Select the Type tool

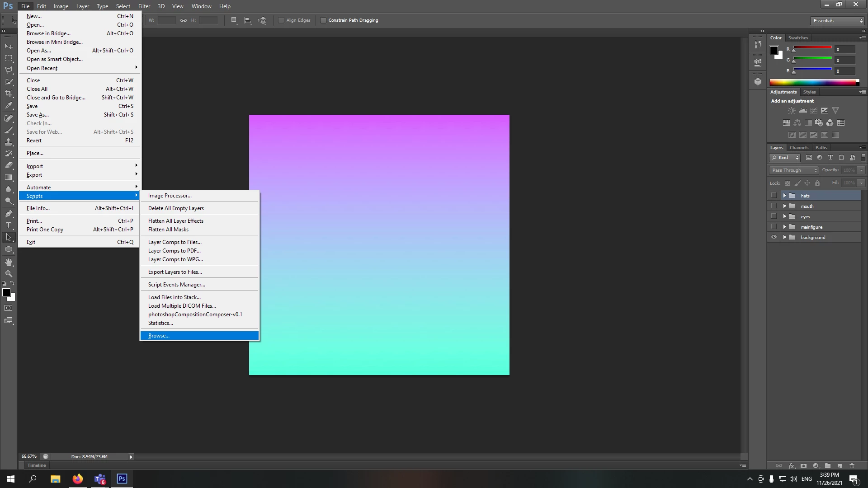click(x=9, y=225)
